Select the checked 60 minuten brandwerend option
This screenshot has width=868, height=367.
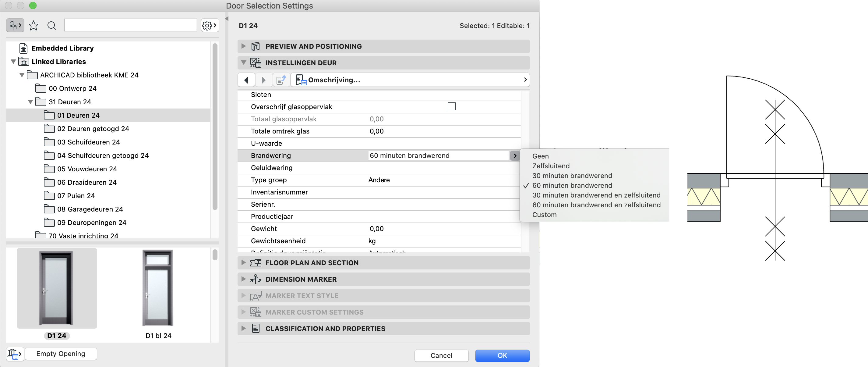[572, 186]
